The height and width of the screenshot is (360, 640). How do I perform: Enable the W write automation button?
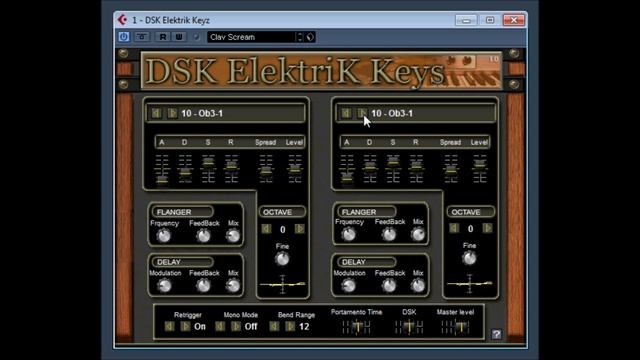(179, 37)
